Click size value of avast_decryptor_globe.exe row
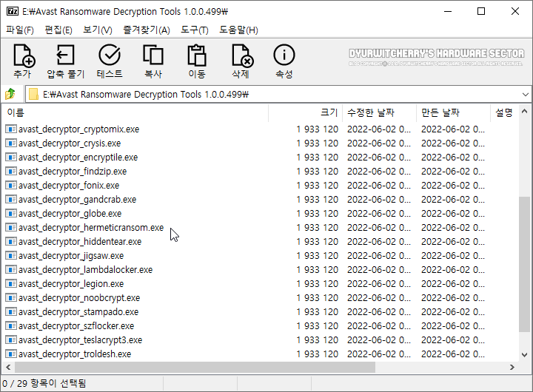This screenshot has height=392, width=533. (x=317, y=213)
